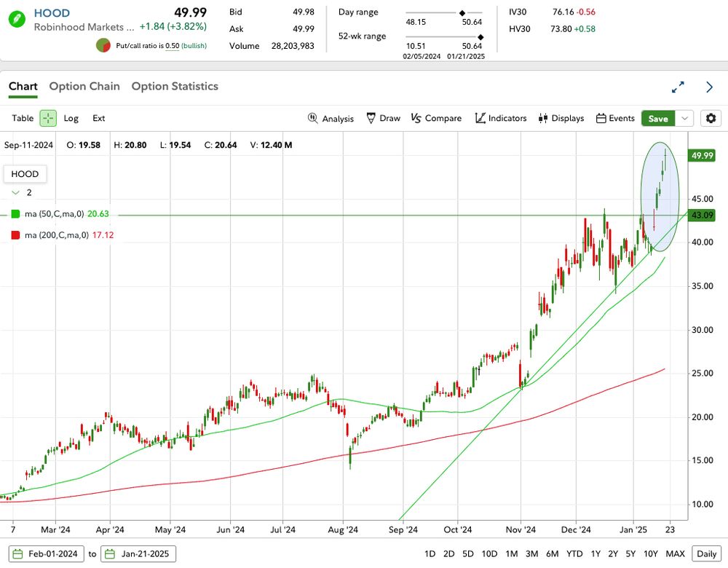Click the green Robinhood feather logo
The width and height of the screenshot is (728, 568).
tap(17, 19)
